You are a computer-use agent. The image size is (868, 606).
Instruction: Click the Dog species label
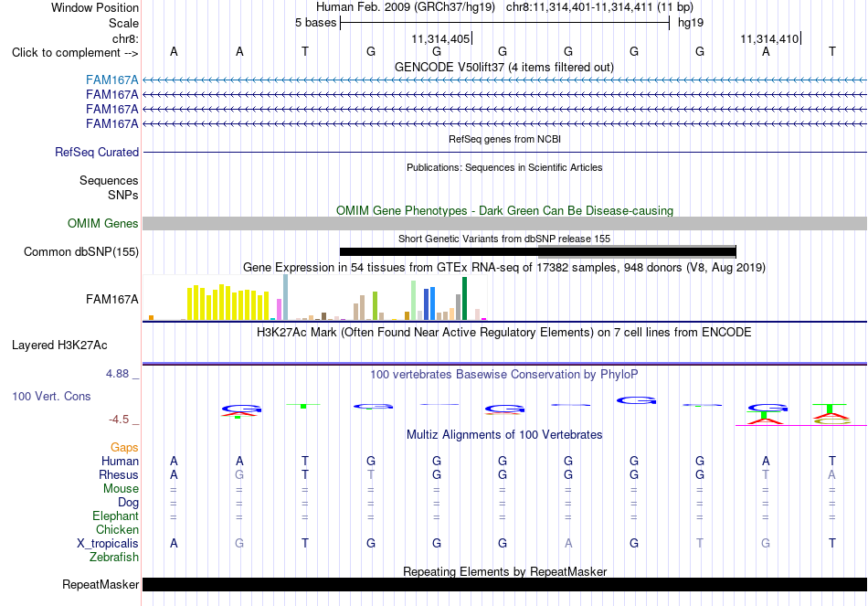pyautogui.click(x=128, y=503)
